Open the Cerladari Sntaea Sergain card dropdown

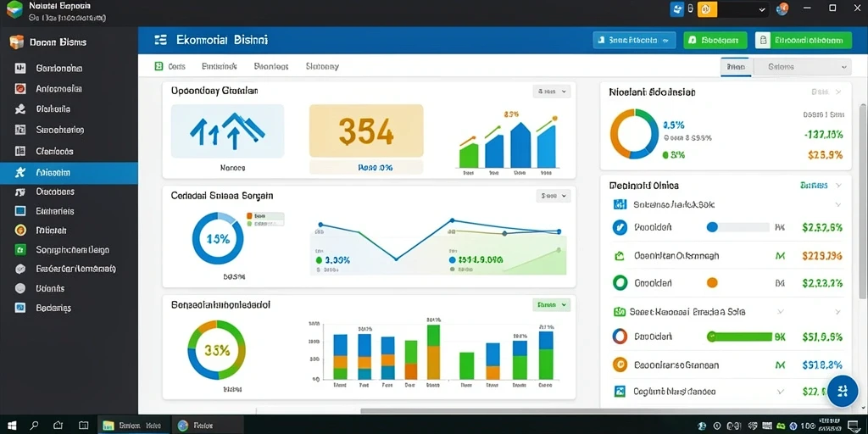click(554, 196)
